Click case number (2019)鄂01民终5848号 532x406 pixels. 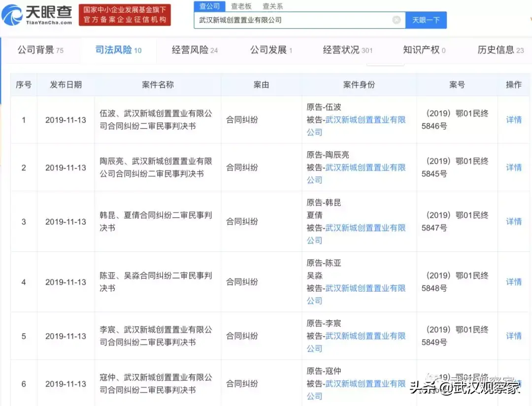455,282
